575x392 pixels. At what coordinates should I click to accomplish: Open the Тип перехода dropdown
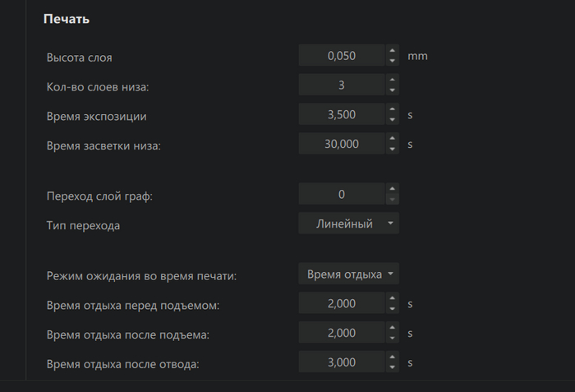click(x=349, y=224)
